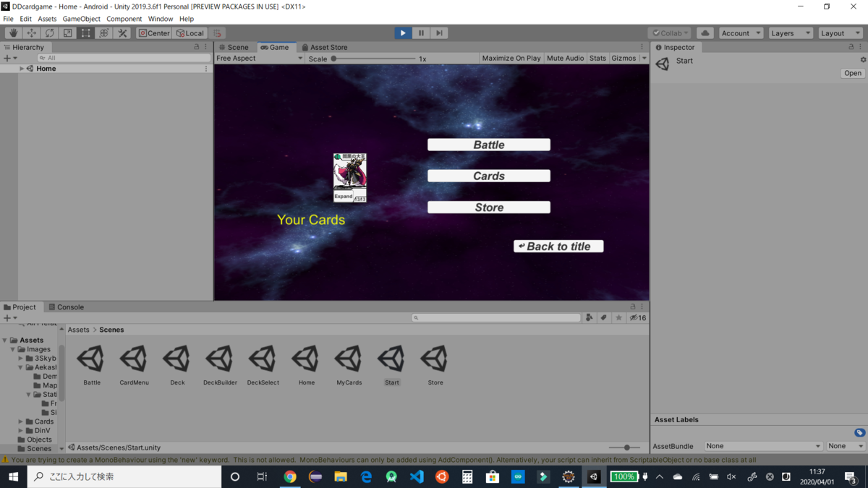This screenshot has width=868, height=488.
Task: Adjust Project icon size slider
Action: pos(623,448)
